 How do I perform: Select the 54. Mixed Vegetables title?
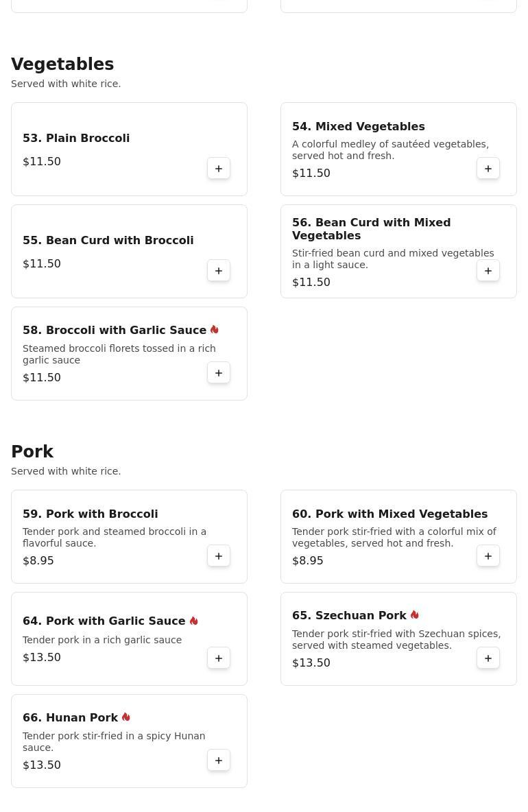358,127
